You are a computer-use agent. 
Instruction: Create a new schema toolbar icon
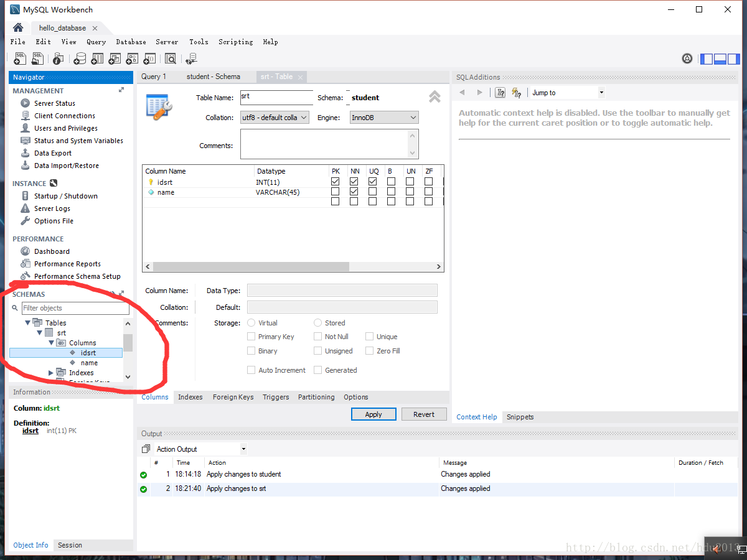click(80, 58)
